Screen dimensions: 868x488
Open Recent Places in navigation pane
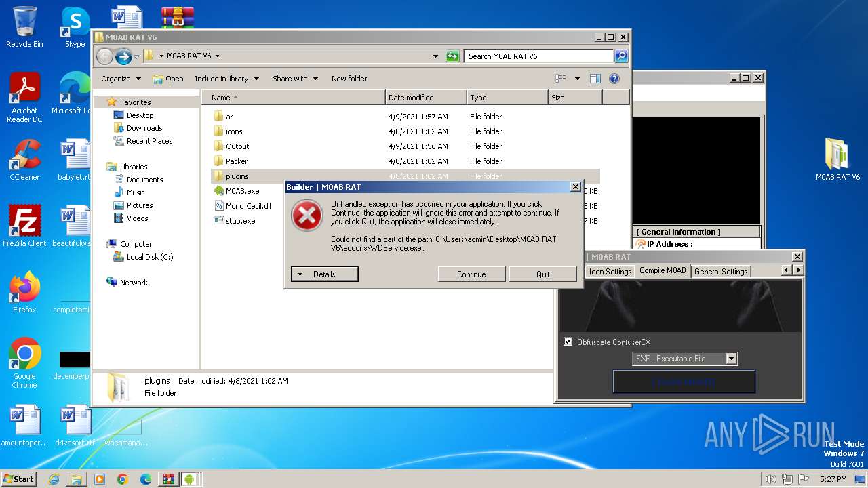pos(149,141)
